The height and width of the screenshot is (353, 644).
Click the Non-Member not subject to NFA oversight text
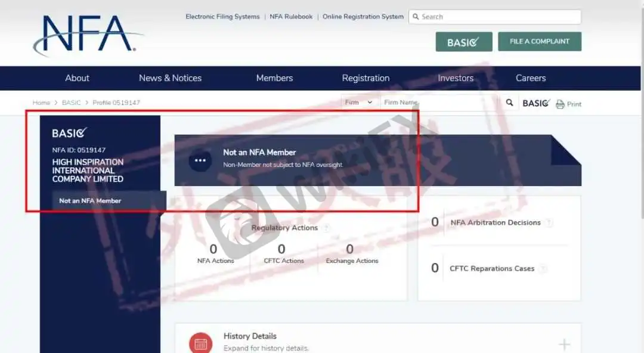click(x=283, y=165)
